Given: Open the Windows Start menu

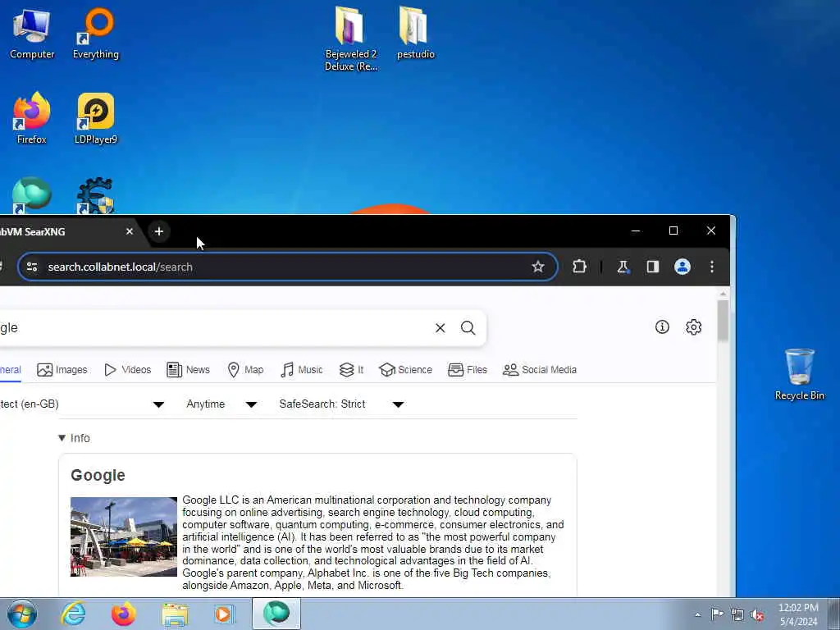Looking at the screenshot, I should coord(21,614).
